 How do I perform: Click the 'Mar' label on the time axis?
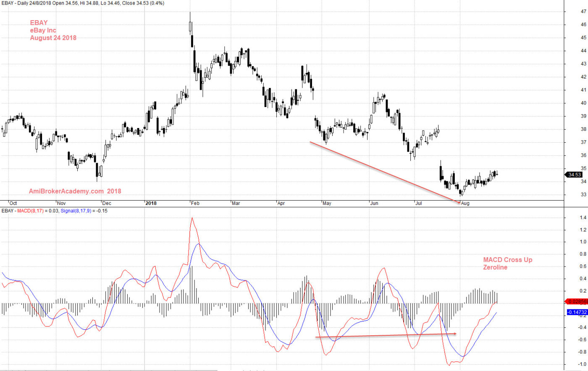click(x=236, y=203)
